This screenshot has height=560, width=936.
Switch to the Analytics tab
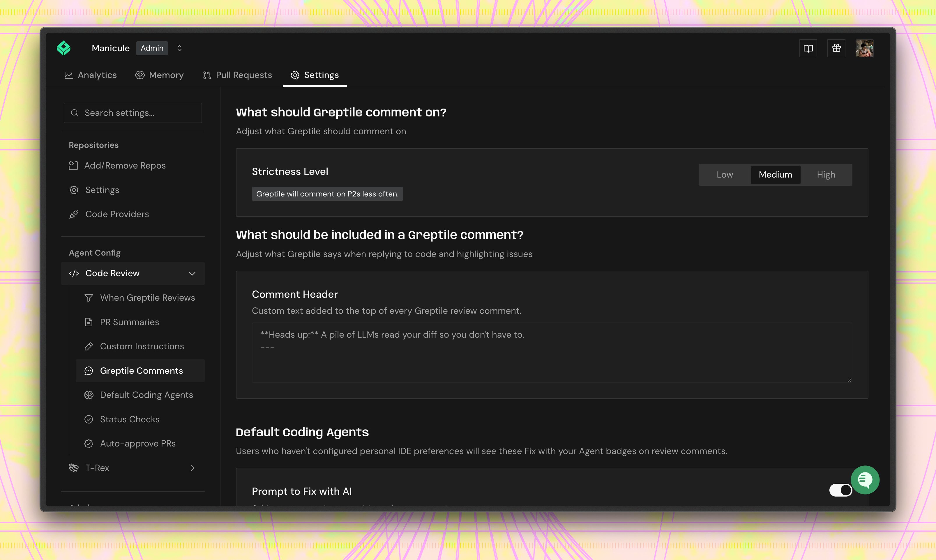[x=91, y=75]
